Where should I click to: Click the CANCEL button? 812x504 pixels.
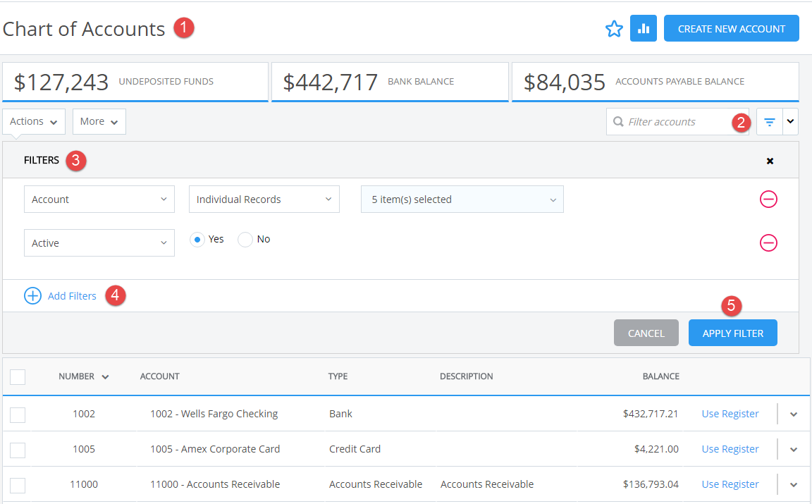tap(646, 333)
